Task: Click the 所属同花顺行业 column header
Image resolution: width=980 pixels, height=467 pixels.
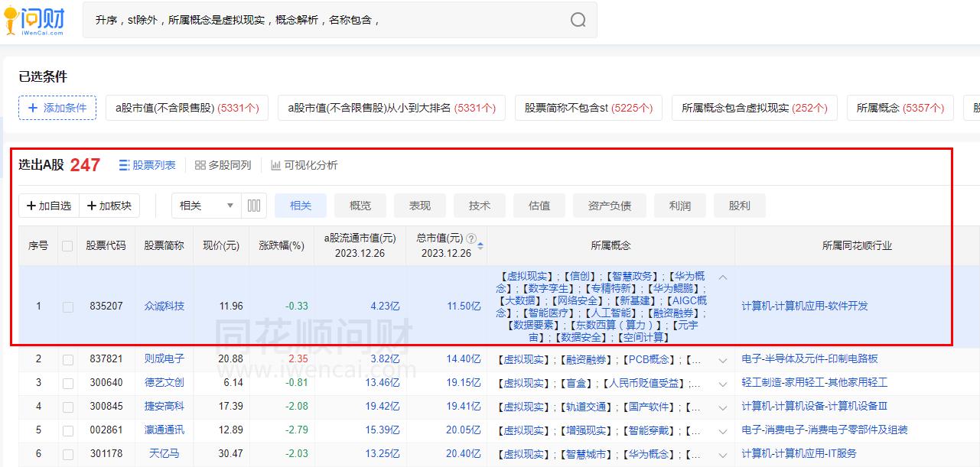Action: tap(857, 246)
